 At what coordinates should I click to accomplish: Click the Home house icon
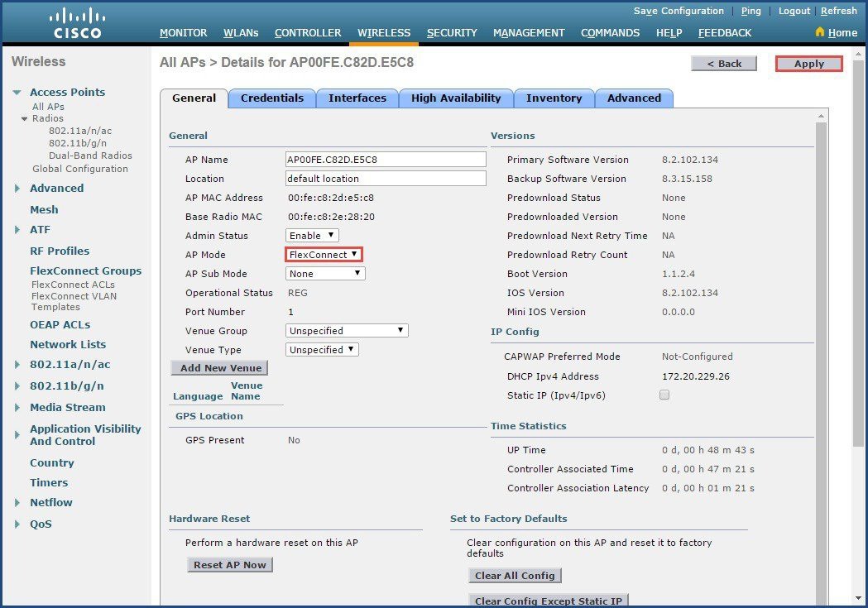click(x=820, y=32)
